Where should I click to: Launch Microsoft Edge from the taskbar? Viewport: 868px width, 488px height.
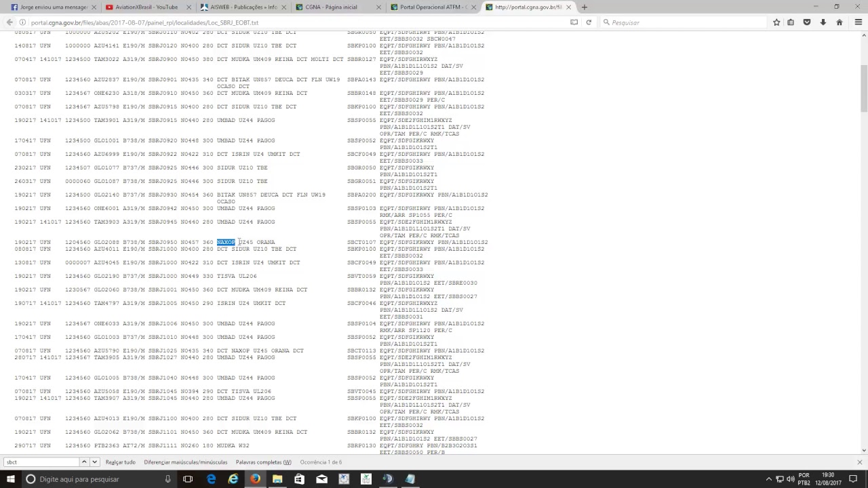click(211, 479)
